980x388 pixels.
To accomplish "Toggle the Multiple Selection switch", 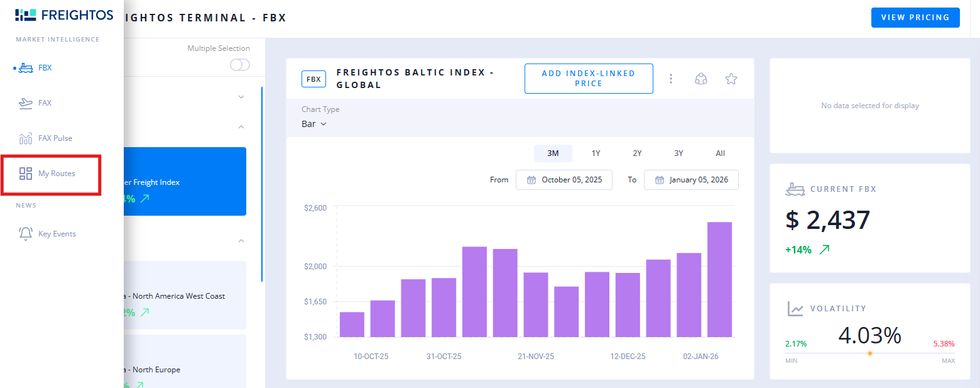I will click(x=239, y=65).
